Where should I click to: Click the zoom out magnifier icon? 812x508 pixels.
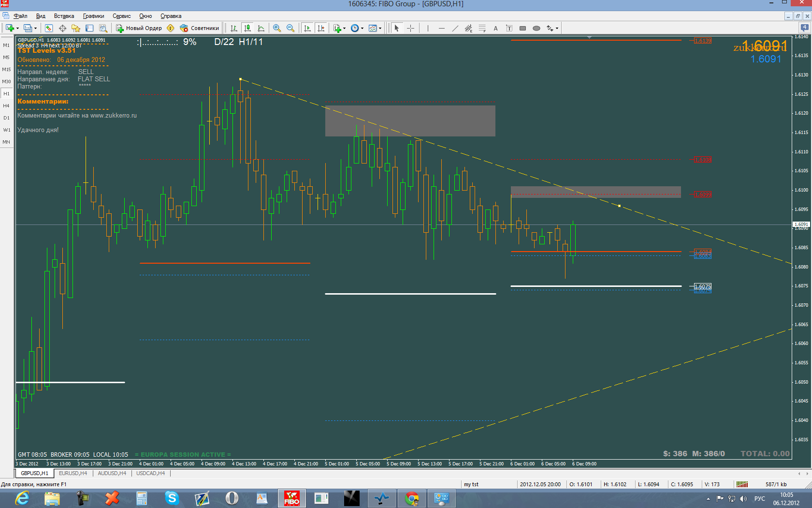290,29
